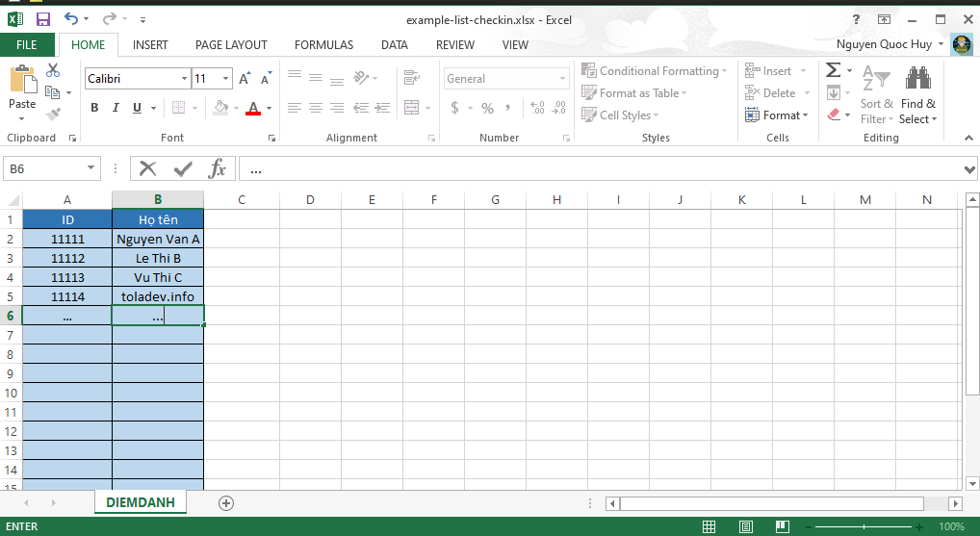Viewport: 980px width, 536px height.
Task: Switch to the DATA tab
Action: point(395,45)
